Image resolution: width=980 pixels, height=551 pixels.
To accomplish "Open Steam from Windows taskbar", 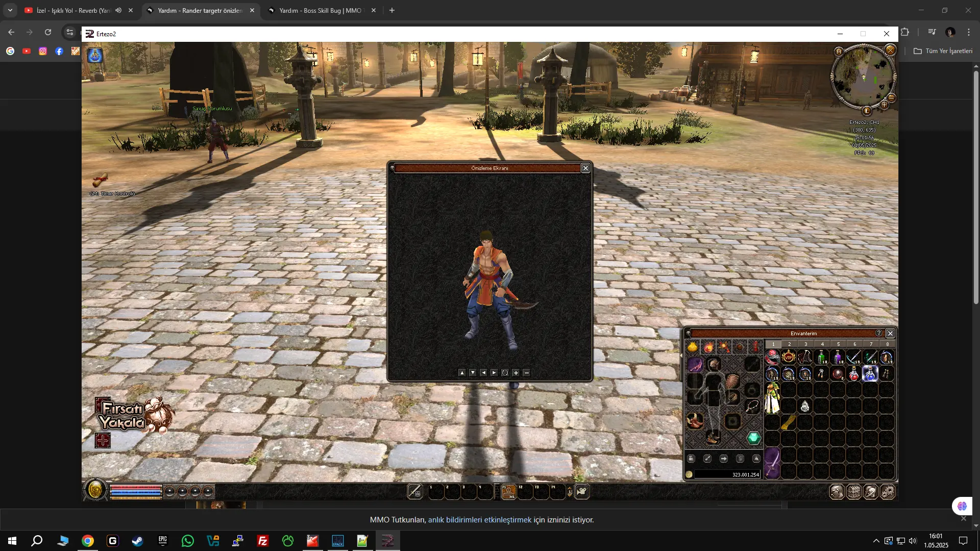I will pos(137,541).
